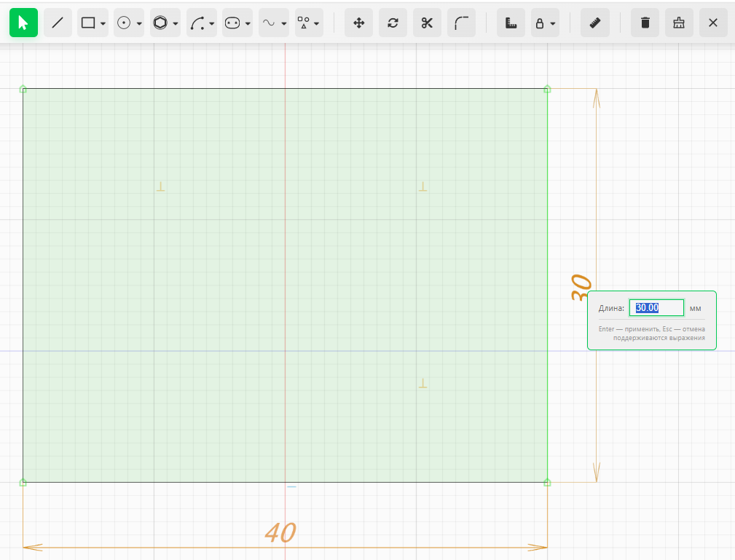Select the Line drawing tool
The width and height of the screenshot is (735, 560).
tap(58, 23)
